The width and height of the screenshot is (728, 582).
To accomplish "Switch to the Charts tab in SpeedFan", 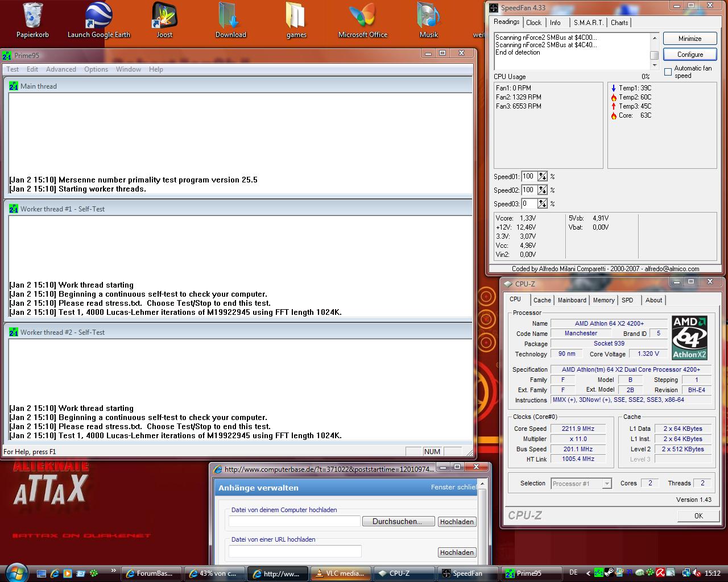I will tap(619, 23).
